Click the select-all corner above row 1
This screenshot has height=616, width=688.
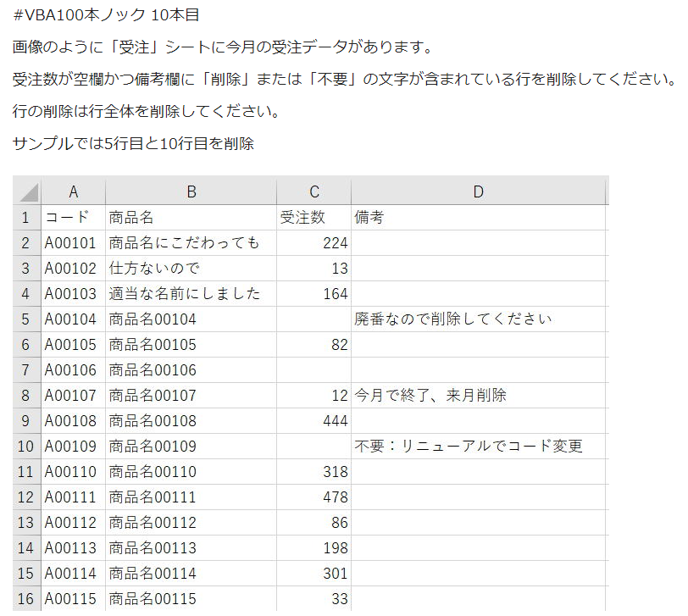tap(26, 191)
